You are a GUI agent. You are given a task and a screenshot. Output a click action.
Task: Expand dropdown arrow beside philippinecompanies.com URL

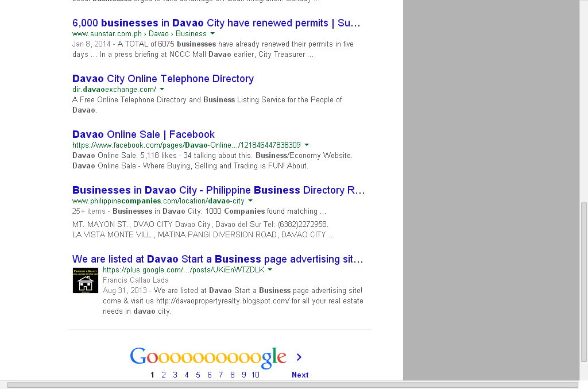coord(250,201)
